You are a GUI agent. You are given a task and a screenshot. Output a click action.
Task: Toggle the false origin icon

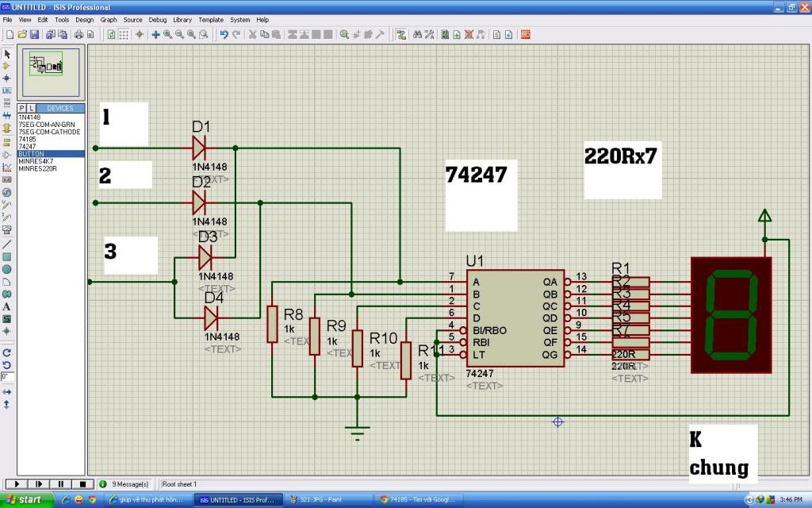point(140,35)
